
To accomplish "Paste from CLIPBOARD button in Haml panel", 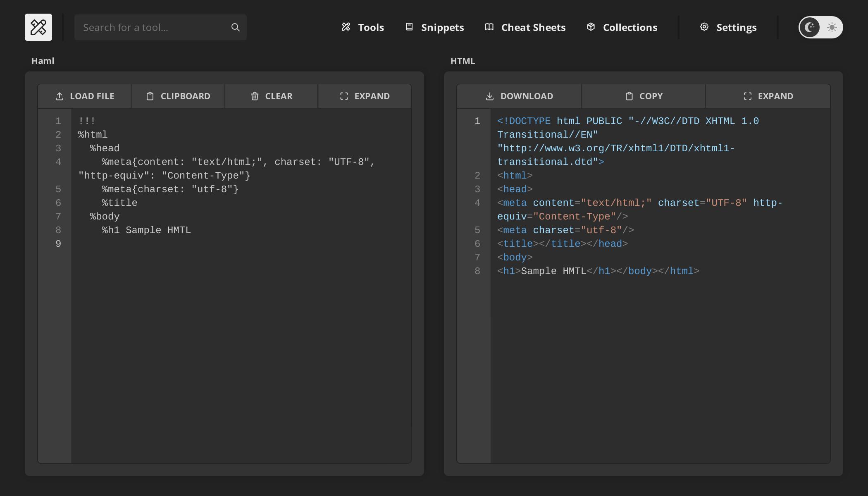I will (178, 96).
